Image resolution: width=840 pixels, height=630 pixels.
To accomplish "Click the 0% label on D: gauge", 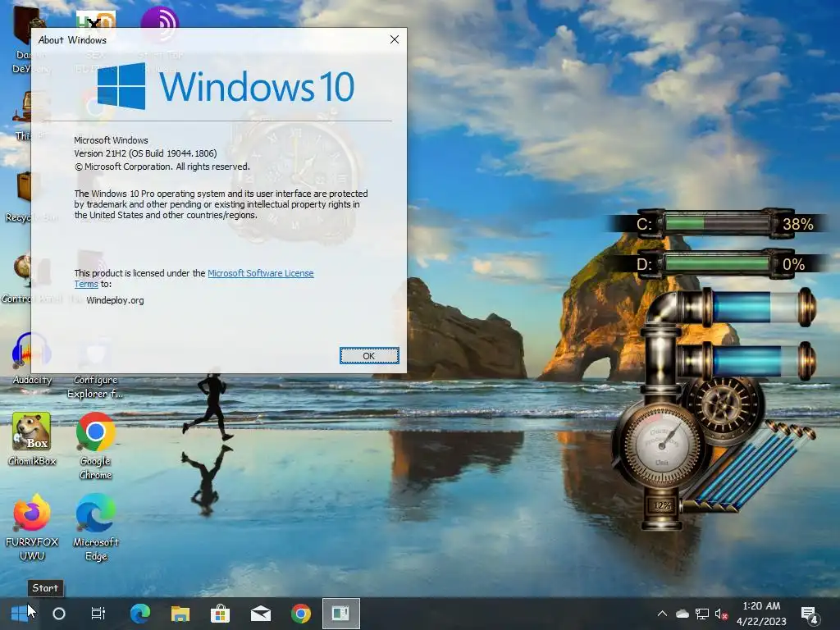I will 793,264.
